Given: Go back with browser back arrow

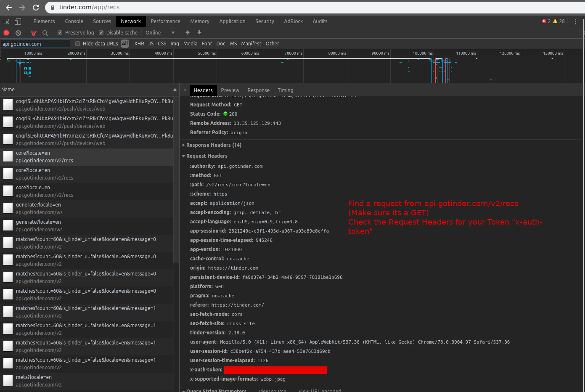Looking at the screenshot, I should [8, 7].
